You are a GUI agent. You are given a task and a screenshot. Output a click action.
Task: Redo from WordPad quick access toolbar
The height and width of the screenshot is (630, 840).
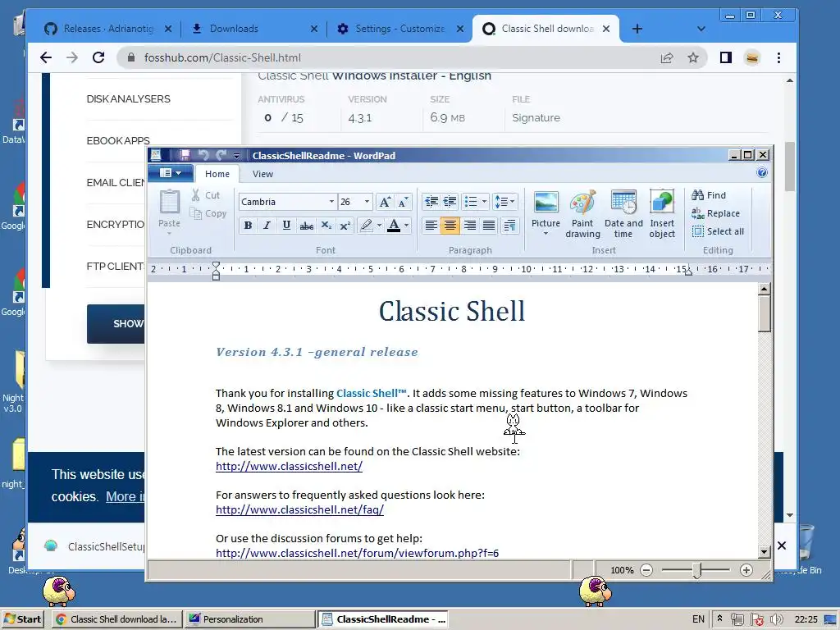point(221,155)
